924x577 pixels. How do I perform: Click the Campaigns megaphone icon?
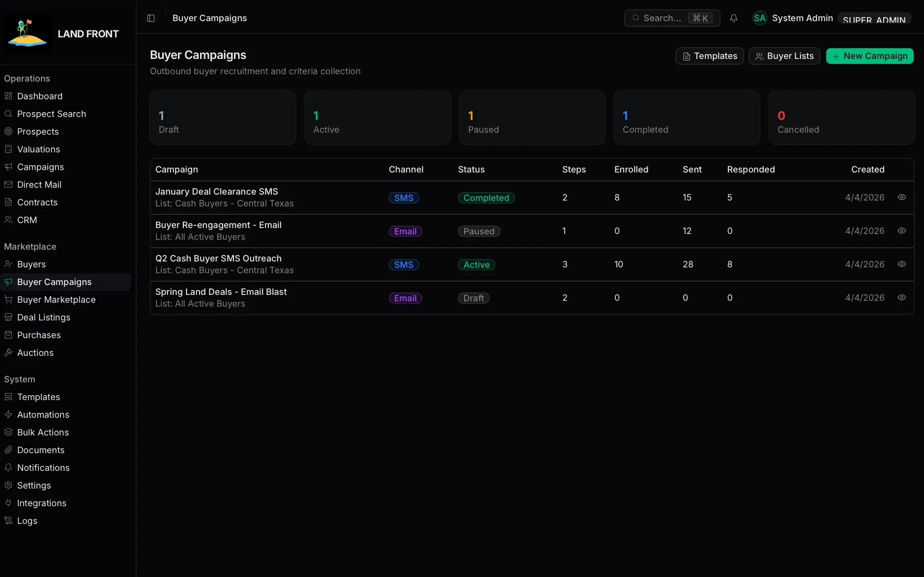pos(8,167)
